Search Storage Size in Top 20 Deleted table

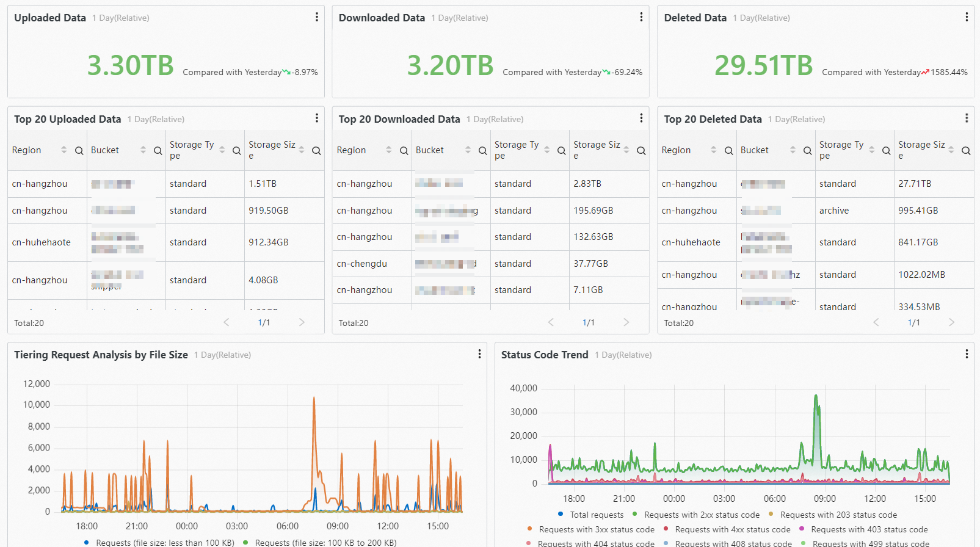966,150
